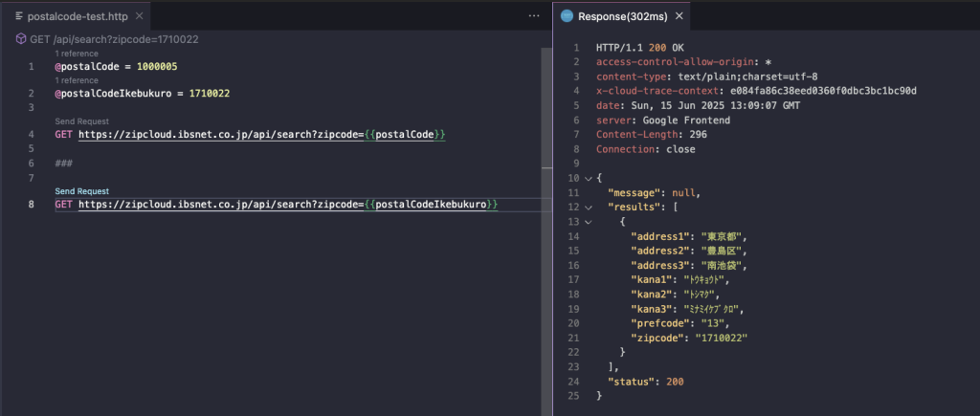Click Send Request above line 8

click(81, 191)
